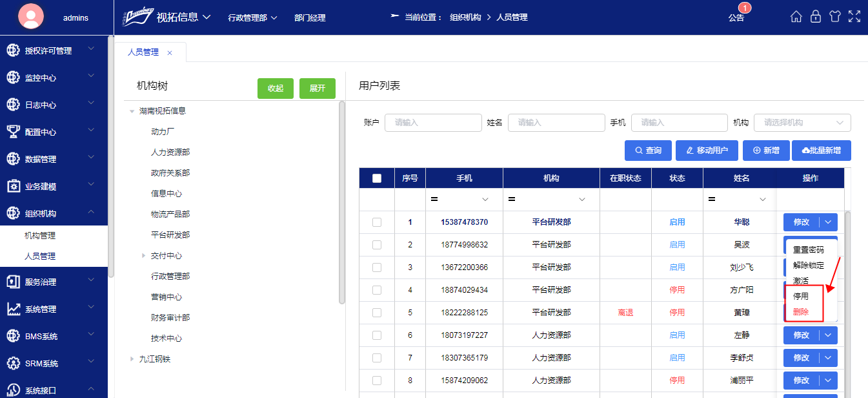The height and width of the screenshot is (398, 868).
Task: Click the gear icon beside 业务建模
Action: pos(13,186)
